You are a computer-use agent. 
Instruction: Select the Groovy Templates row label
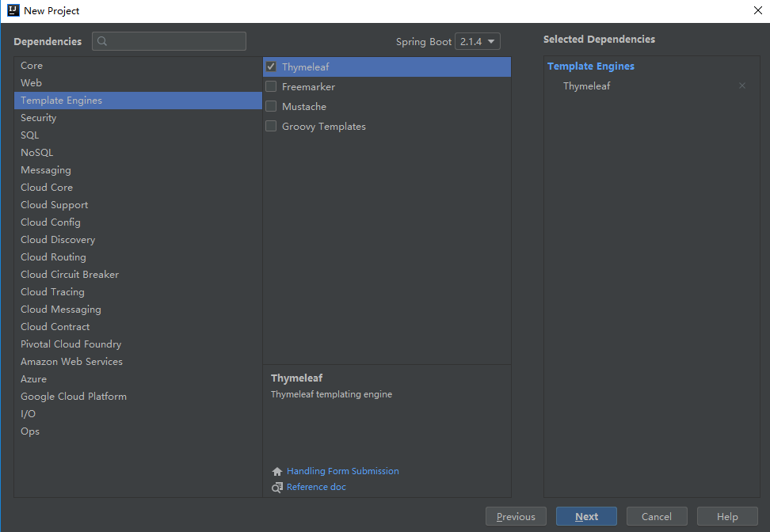324,127
